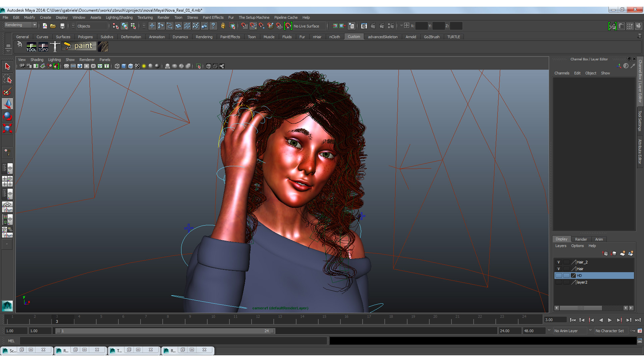Screen dimensions: 644x362
Task: Go to start of playback range
Action: coord(573,320)
